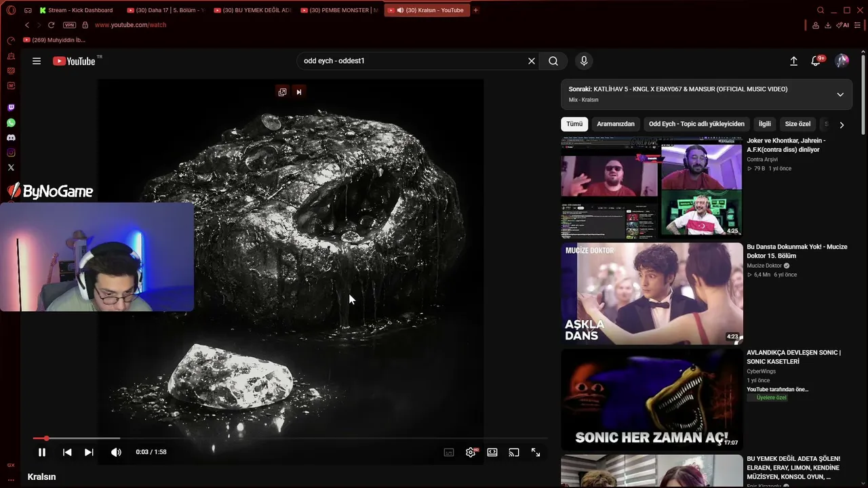
Task: Open WhatsApp in the Opera sidebar
Action: pyautogui.click(x=11, y=123)
